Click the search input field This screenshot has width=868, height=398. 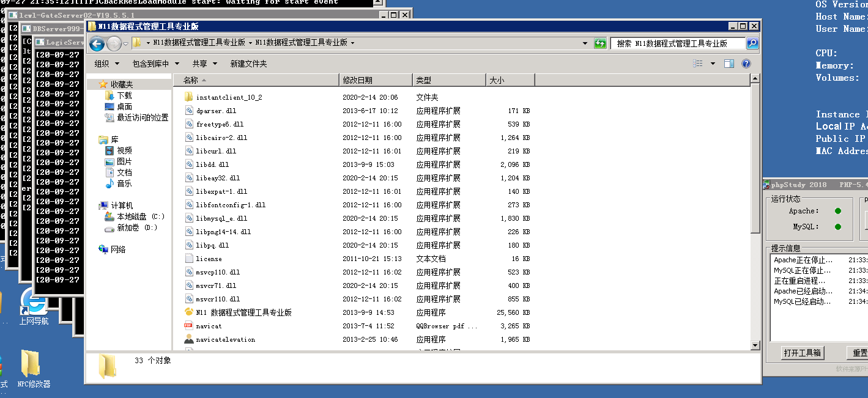click(678, 43)
